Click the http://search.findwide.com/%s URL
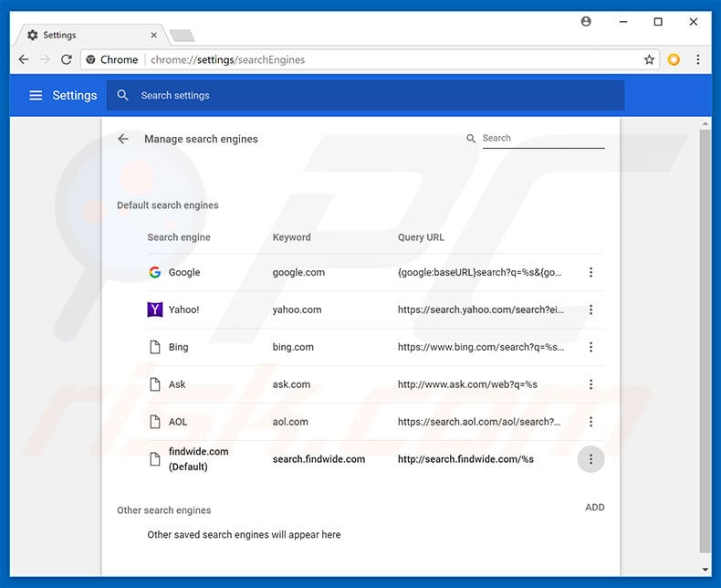This screenshot has width=721, height=588. point(465,458)
